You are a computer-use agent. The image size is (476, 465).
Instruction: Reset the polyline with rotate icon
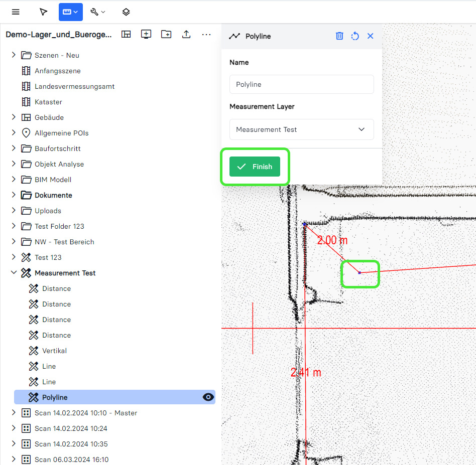(354, 36)
